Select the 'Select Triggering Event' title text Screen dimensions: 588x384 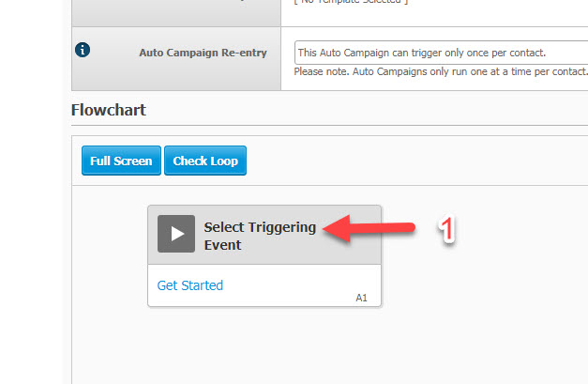tap(260, 236)
